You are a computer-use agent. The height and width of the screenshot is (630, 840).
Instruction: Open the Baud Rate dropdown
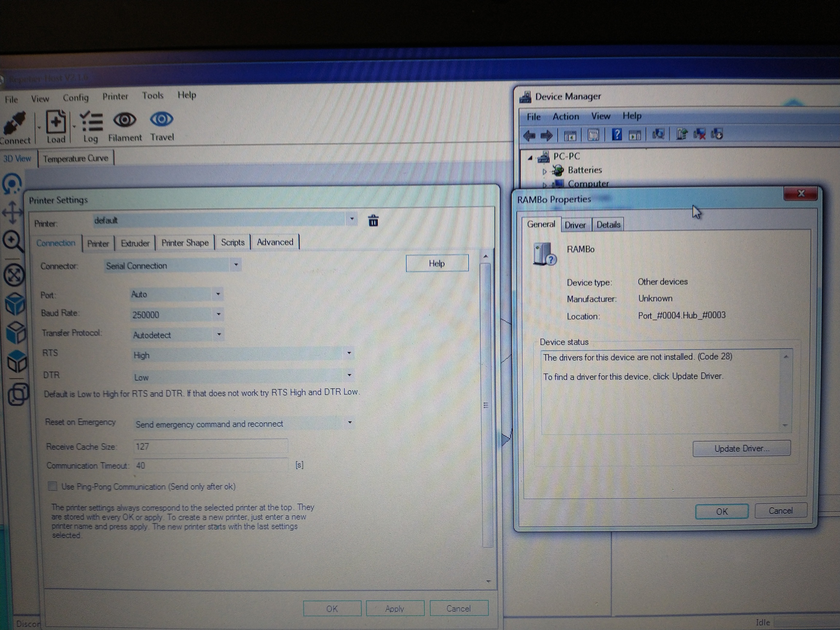tap(177, 314)
